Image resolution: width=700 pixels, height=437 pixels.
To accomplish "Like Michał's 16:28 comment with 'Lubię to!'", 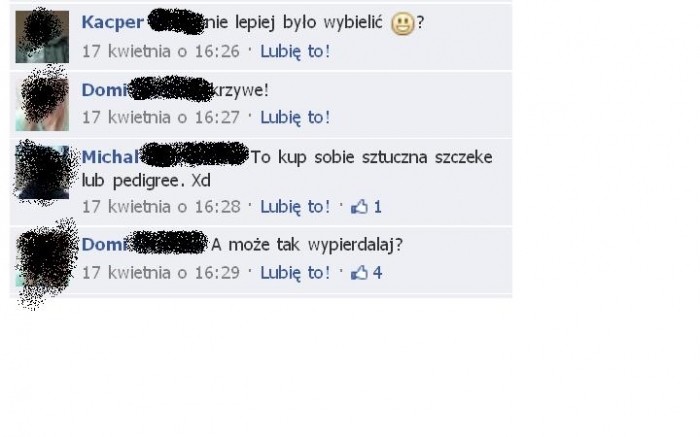I will point(296,207).
